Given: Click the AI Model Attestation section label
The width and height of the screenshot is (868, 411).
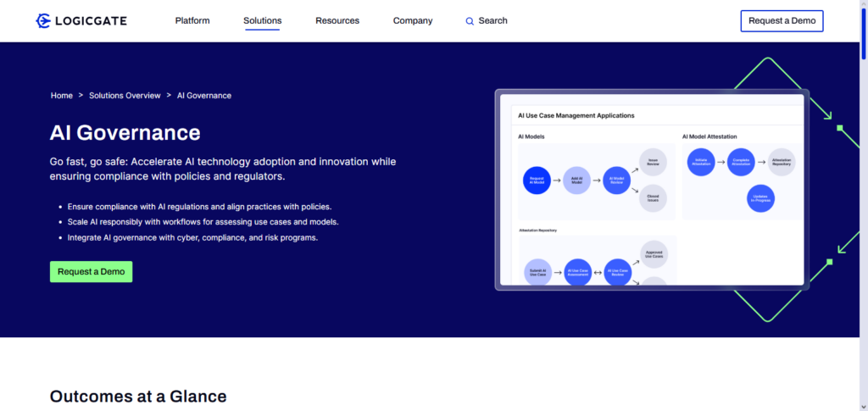Looking at the screenshot, I should [709, 136].
